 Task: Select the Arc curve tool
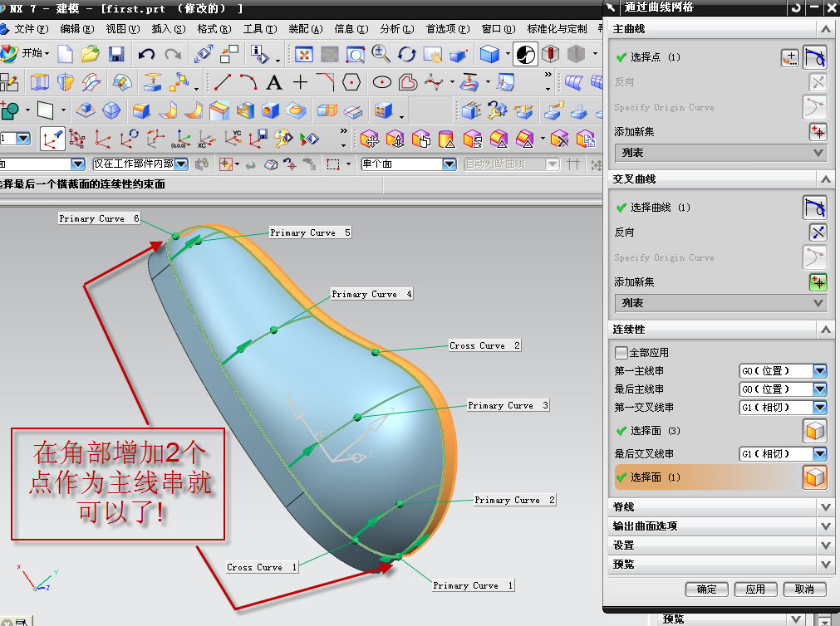click(248, 82)
